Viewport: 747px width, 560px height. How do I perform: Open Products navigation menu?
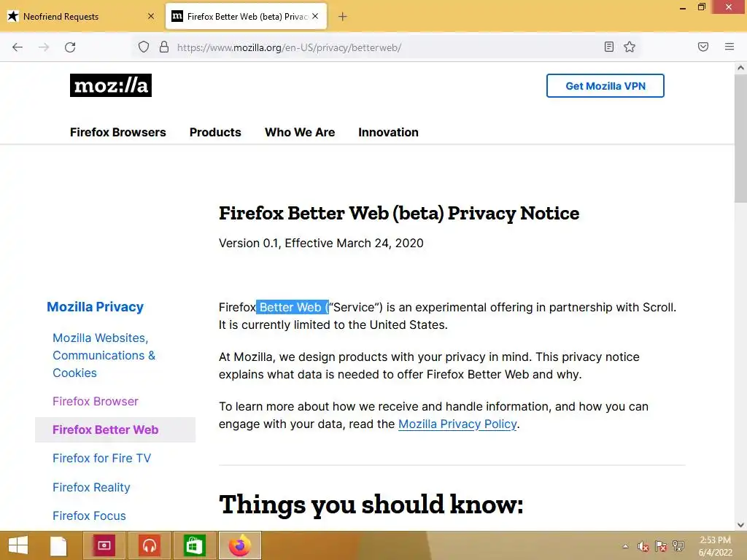(215, 133)
